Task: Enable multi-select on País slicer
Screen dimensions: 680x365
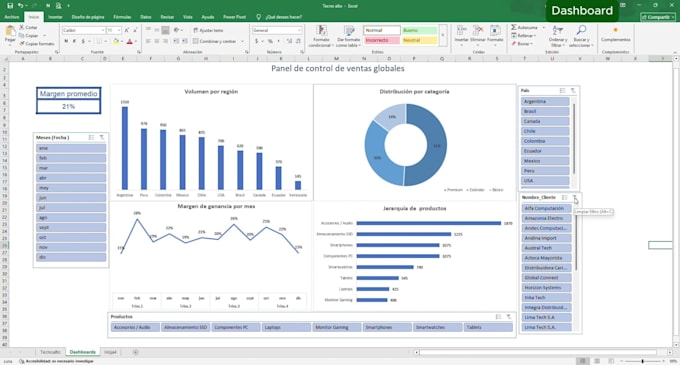Action: [562, 91]
